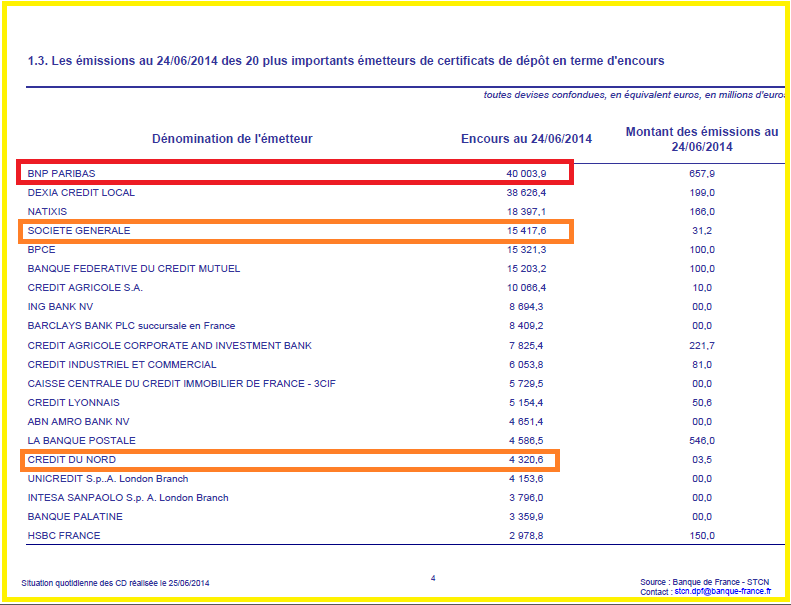The image size is (791, 605).
Task: Select the ING BANK NV name
Action: 60,307
